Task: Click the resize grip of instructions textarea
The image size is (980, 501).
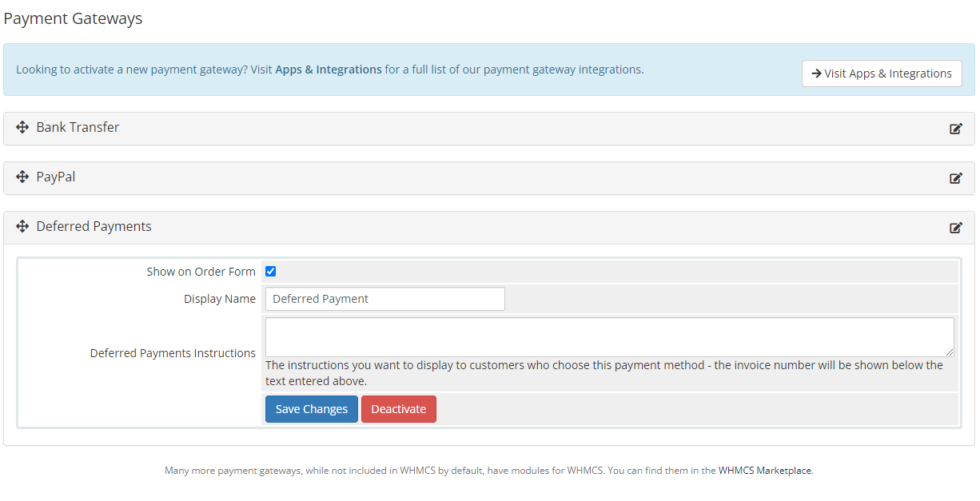Action: (950, 352)
